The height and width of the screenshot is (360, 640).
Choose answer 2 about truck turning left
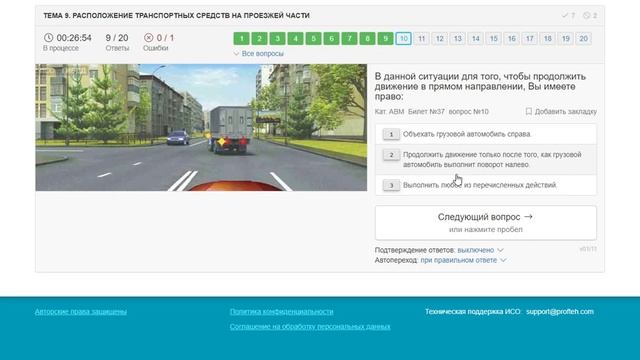coord(486,160)
